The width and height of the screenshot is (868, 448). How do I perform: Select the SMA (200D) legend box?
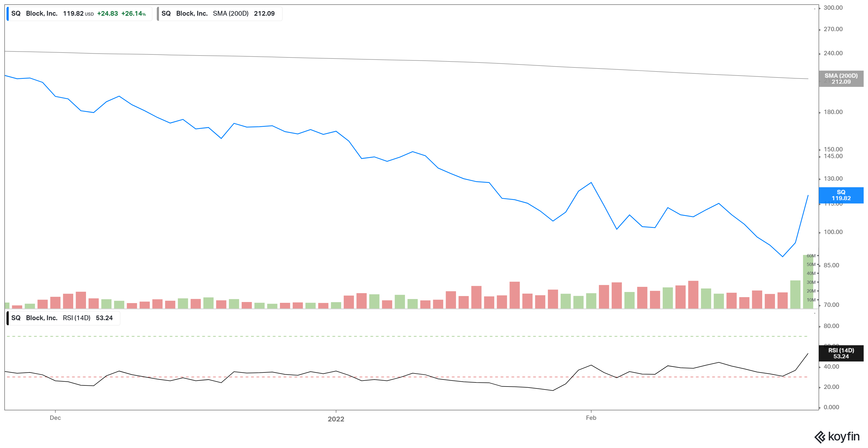(220, 14)
